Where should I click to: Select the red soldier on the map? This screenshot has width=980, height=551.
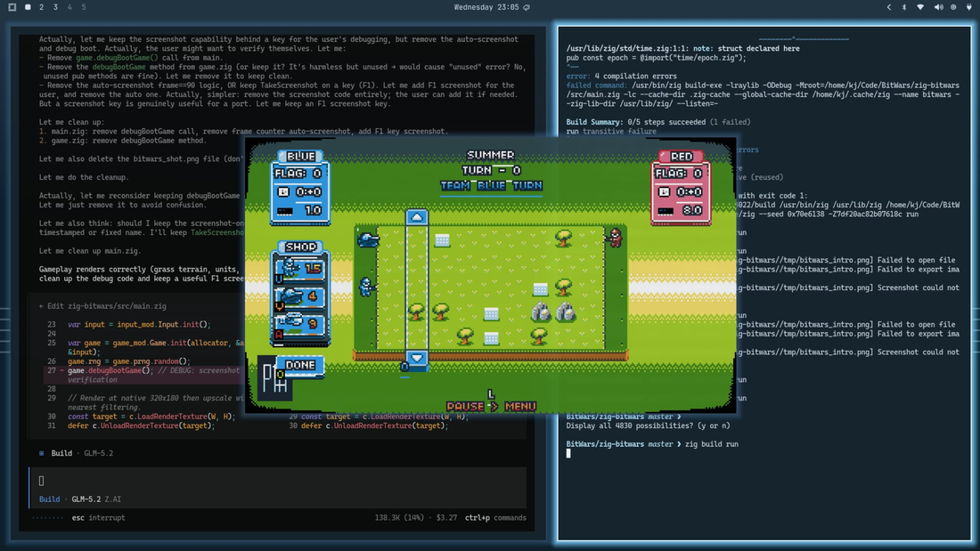pyautogui.click(x=615, y=237)
